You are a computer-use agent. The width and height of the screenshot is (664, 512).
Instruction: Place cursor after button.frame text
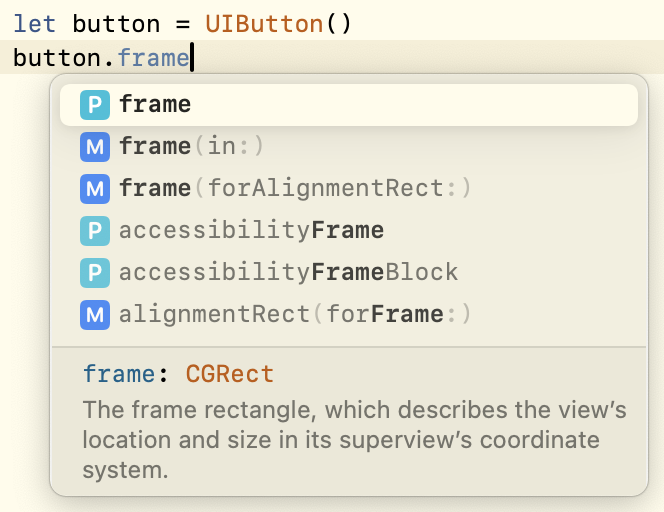[x=191, y=57]
